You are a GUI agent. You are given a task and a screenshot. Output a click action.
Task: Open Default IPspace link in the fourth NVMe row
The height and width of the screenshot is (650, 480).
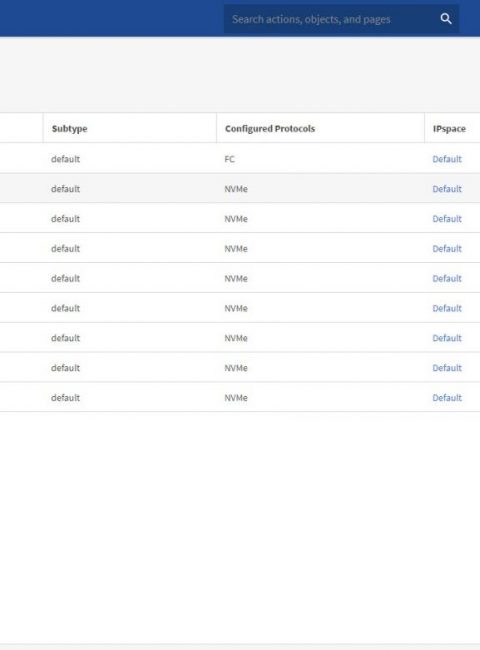447,278
